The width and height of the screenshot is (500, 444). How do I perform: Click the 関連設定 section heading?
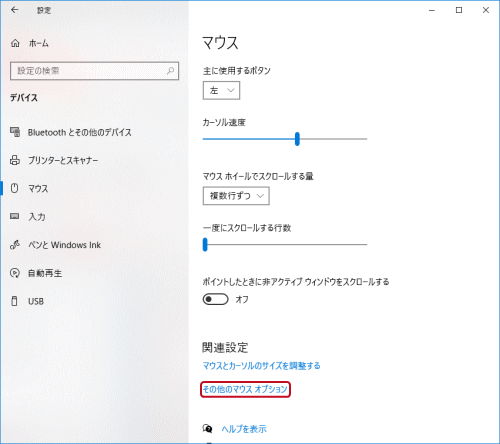[x=225, y=348]
